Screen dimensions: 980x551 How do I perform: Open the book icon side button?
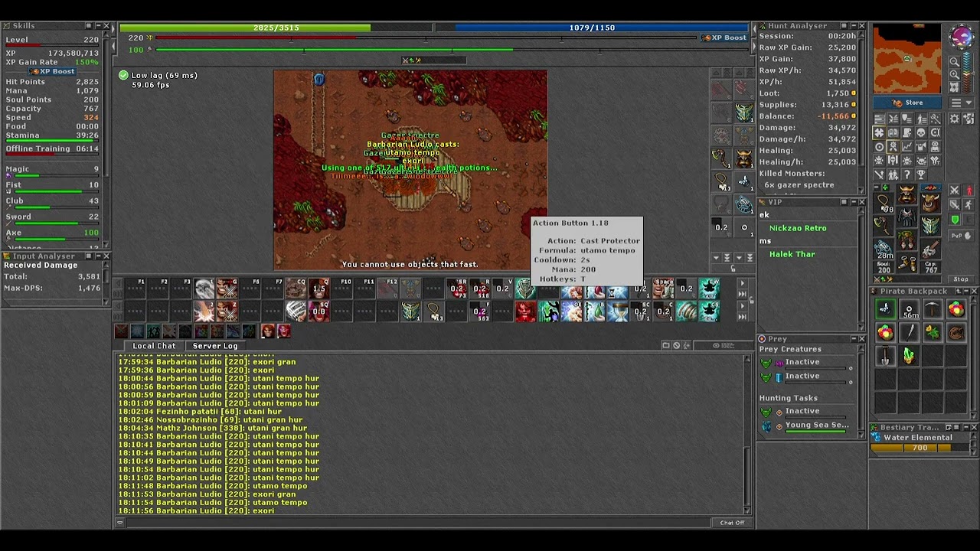coord(893,132)
